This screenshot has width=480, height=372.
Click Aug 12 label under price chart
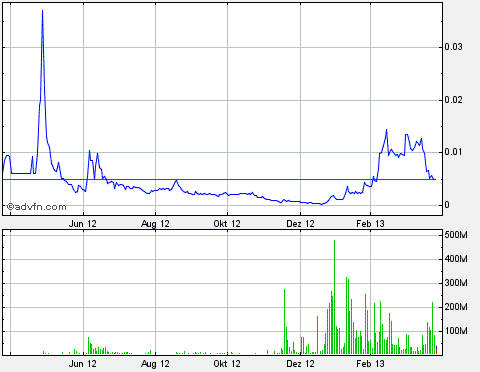[x=155, y=224]
